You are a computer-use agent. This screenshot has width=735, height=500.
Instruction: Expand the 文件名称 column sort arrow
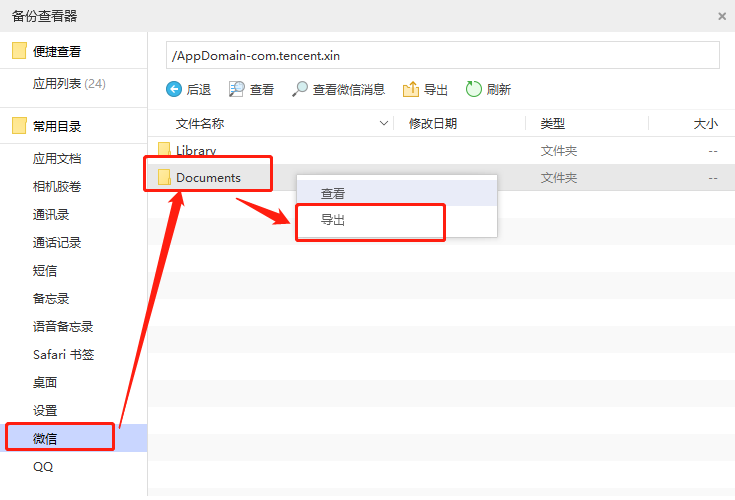(x=384, y=123)
